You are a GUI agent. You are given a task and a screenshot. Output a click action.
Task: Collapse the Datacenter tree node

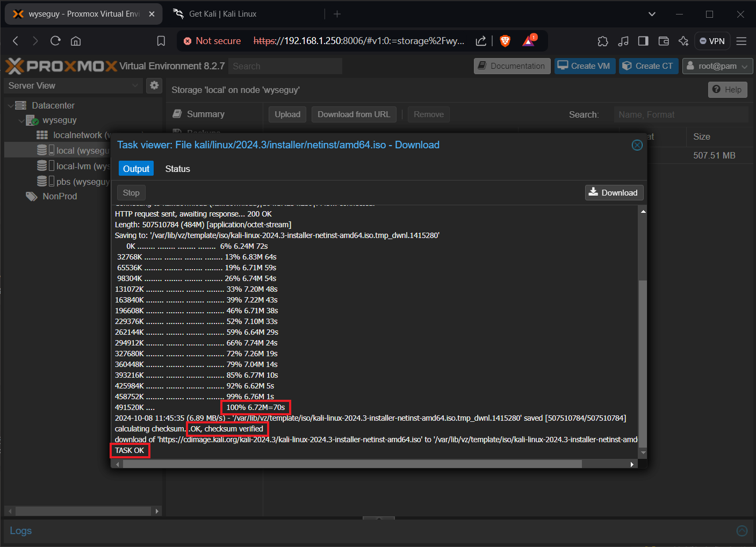click(x=11, y=106)
